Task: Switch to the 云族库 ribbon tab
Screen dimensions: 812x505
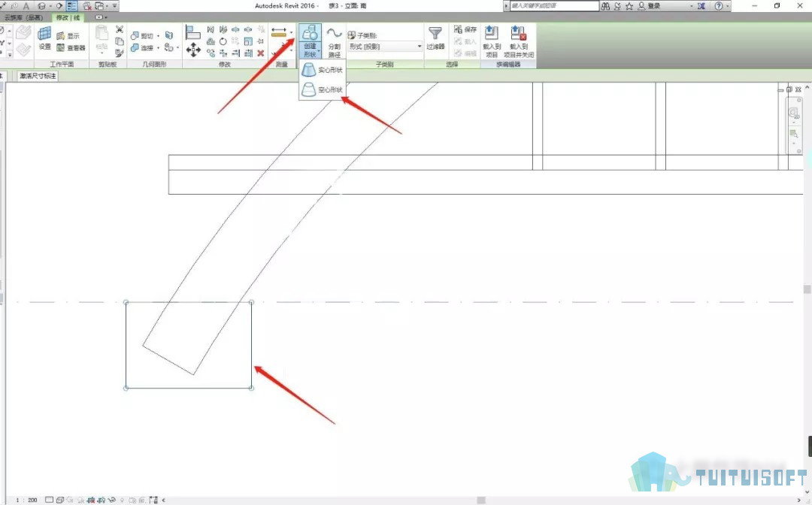Action: coord(23,17)
